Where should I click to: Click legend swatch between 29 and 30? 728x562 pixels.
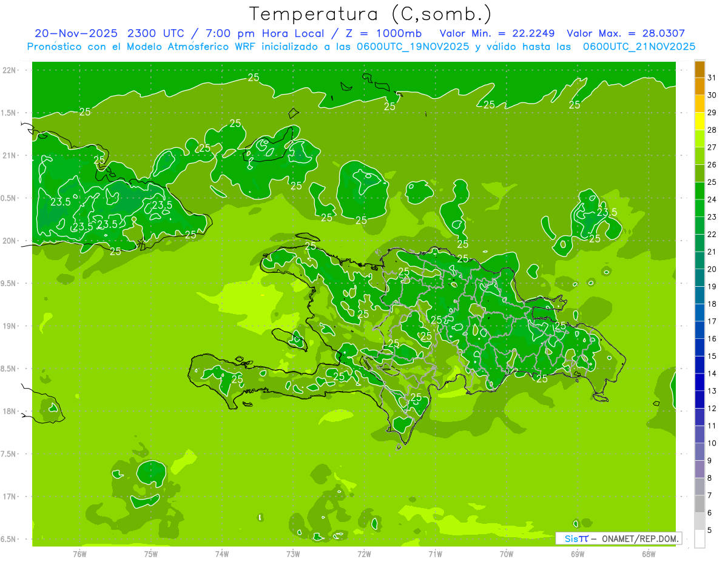(699, 104)
